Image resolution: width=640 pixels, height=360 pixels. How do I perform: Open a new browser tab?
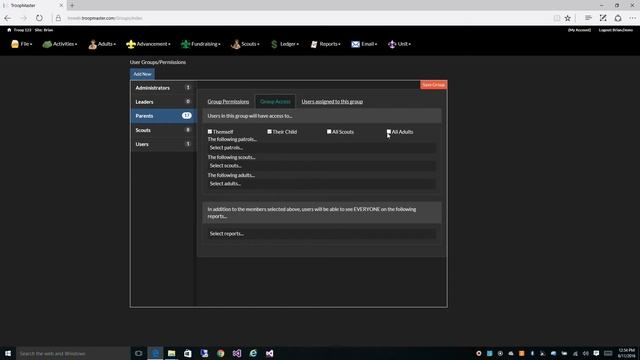tap(72, 5)
